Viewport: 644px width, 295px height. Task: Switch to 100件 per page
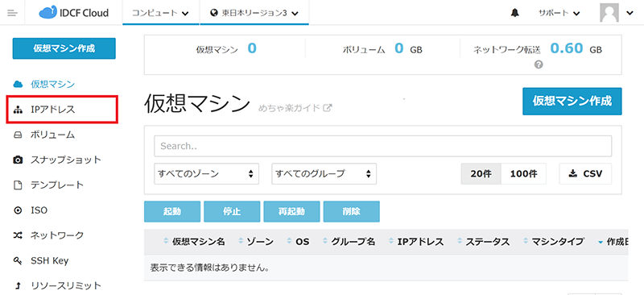point(524,173)
